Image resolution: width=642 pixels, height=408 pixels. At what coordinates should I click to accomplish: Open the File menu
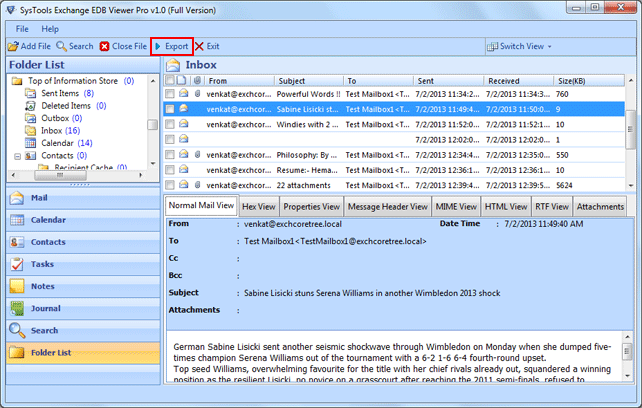[x=22, y=29]
